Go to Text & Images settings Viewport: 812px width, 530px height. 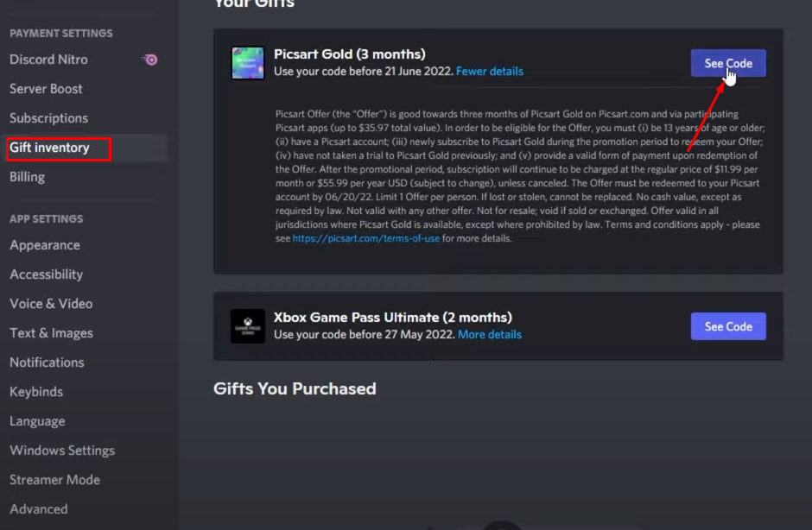pyautogui.click(x=51, y=333)
